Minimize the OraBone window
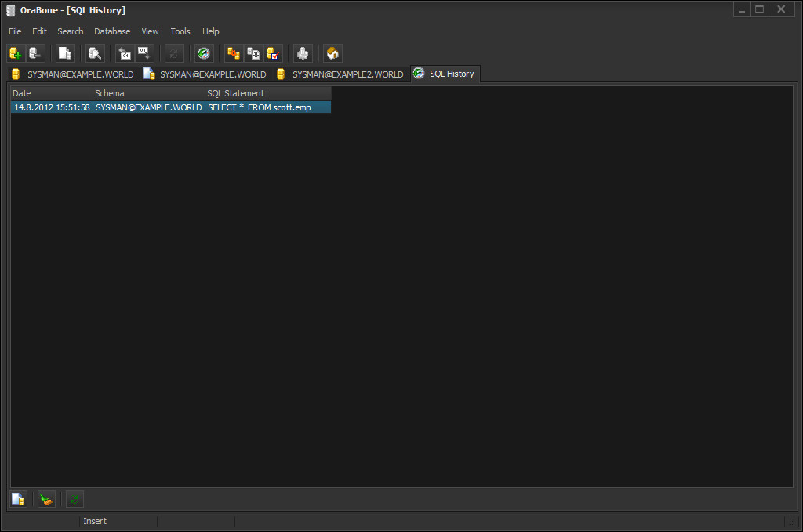Viewport: 803px width, 532px height. [742, 9]
